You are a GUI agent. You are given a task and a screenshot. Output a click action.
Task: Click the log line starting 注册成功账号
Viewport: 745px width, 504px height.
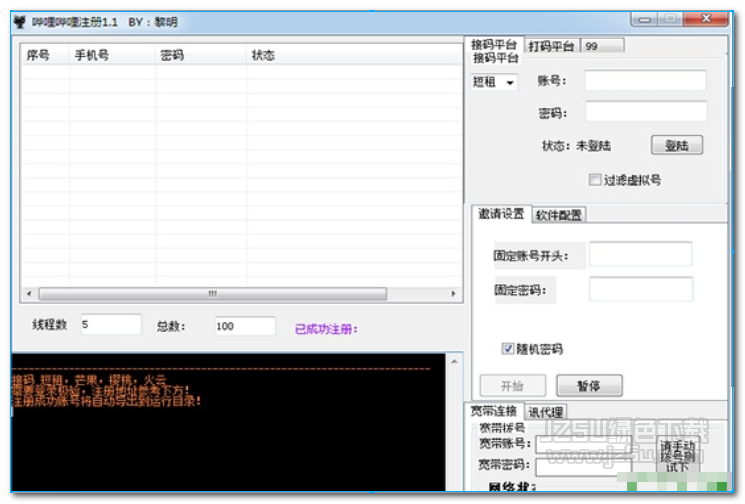(x=106, y=401)
